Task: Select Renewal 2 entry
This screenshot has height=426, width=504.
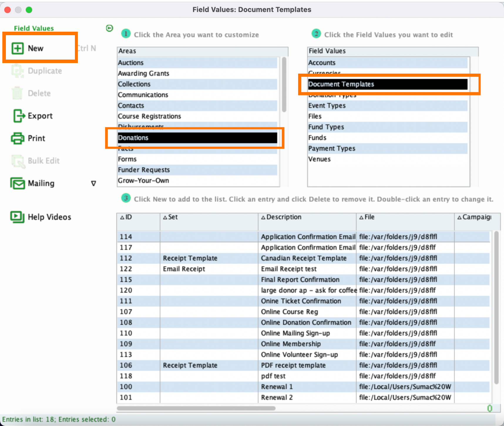Action: pyautogui.click(x=303, y=398)
